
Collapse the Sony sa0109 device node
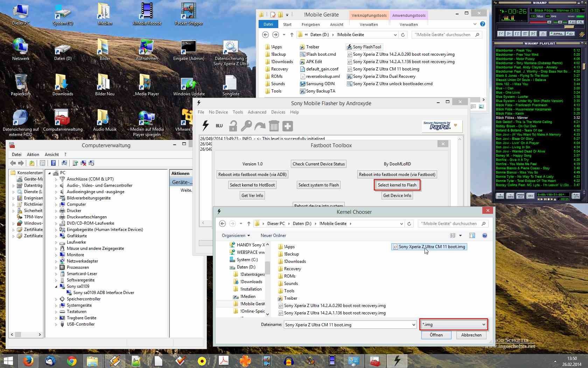point(56,286)
